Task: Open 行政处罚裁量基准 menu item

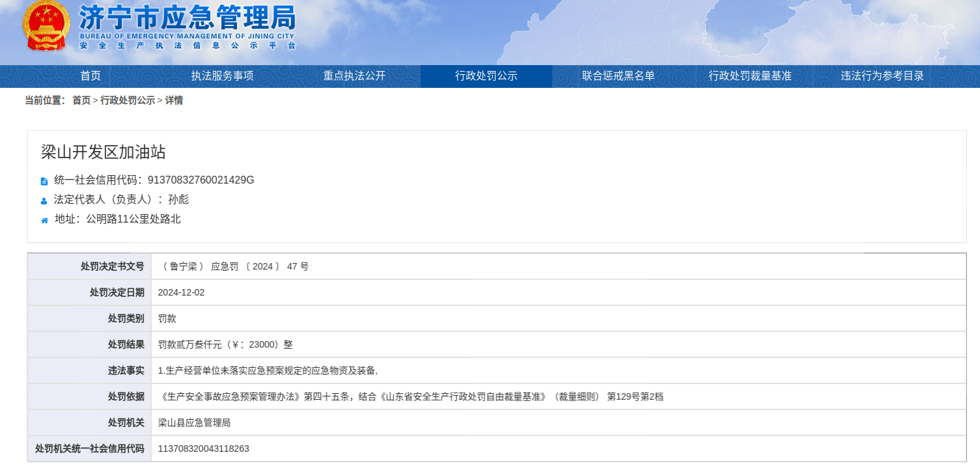Action: click(x=750, y=76)
